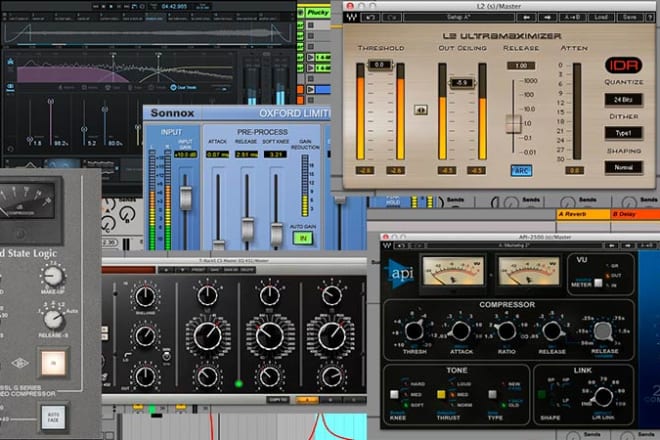Click the redo arrow in the L2 toolbar

tap(392, 17)
